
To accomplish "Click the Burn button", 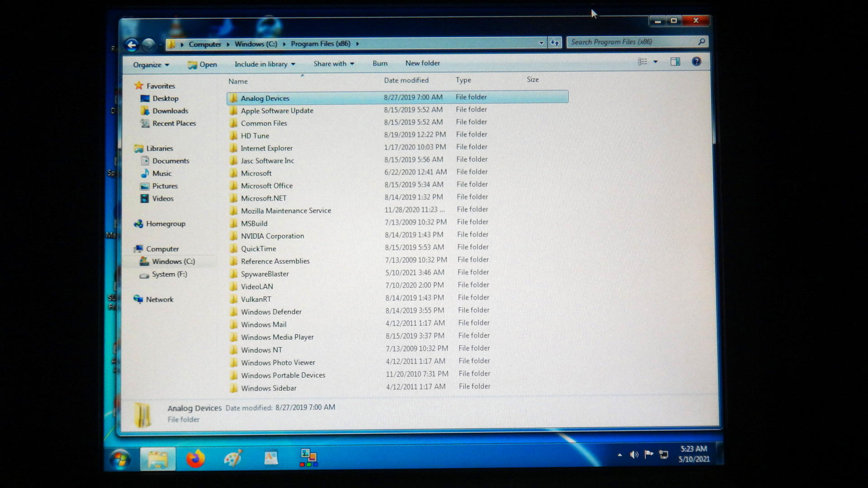I will pos(380,63).
